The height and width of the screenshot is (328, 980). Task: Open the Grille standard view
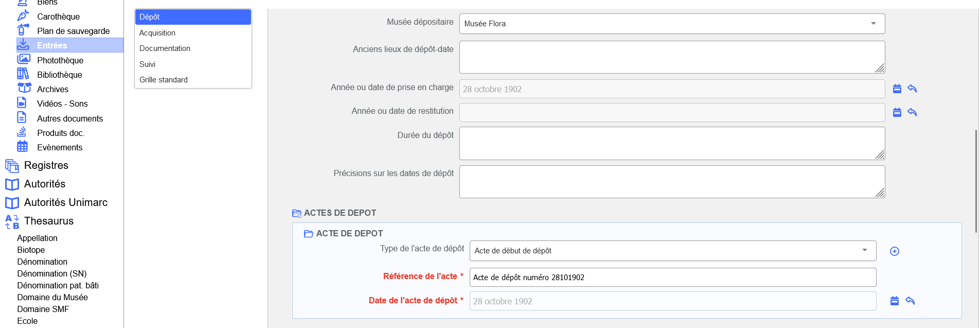tap(164, 80)
